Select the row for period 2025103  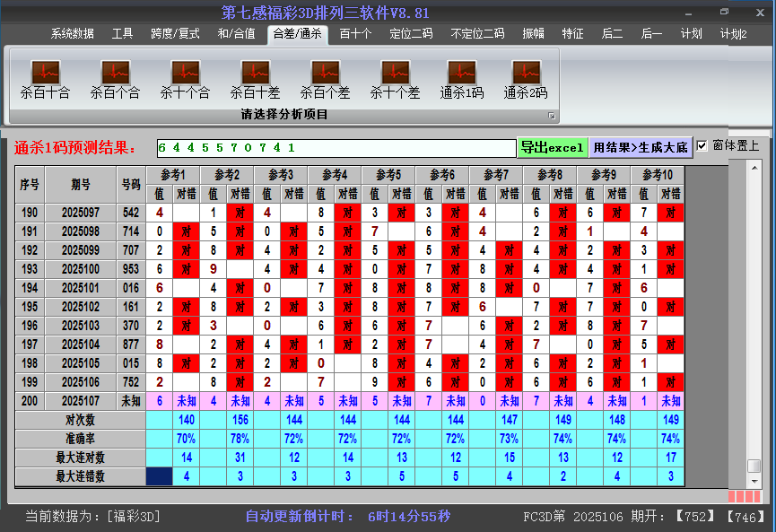(x=349, y=326)
